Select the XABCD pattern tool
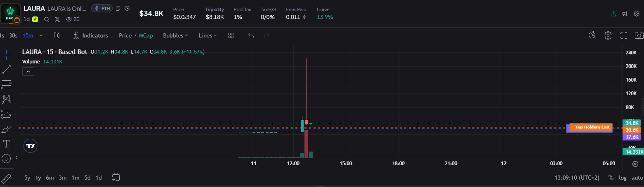 (7, 99)
